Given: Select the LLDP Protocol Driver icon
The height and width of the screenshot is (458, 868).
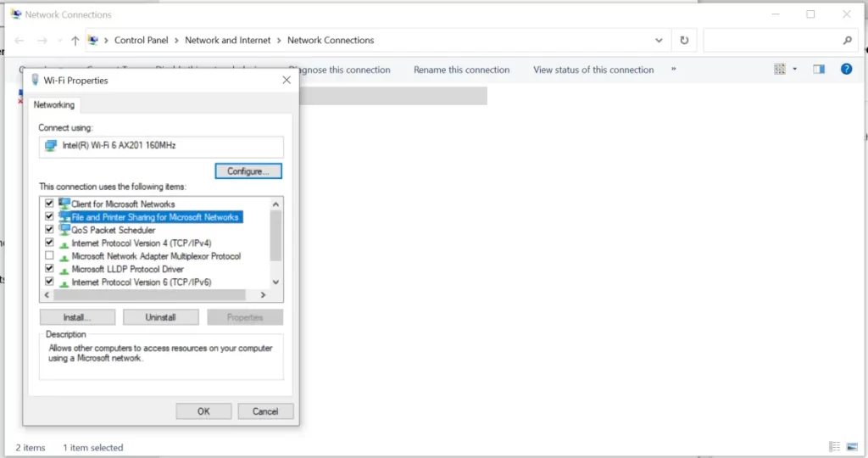Looking at the screenshot, I should pos(64,270).
